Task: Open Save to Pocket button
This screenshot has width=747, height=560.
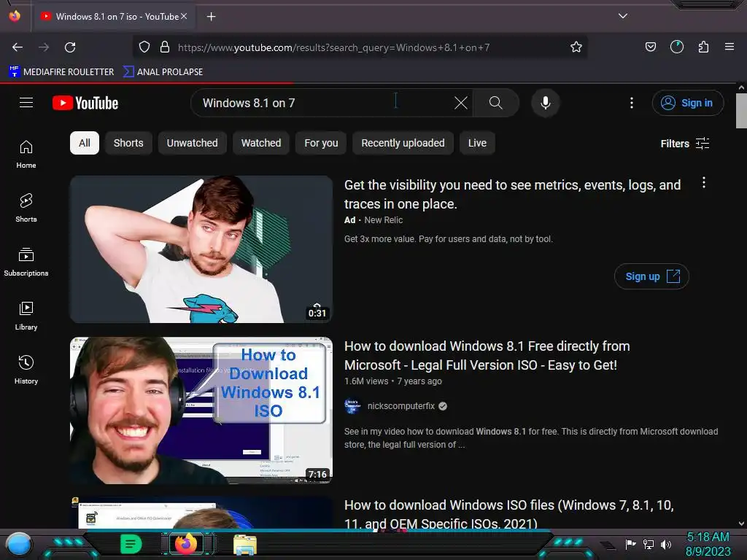Action: click(x=650, y=47)
